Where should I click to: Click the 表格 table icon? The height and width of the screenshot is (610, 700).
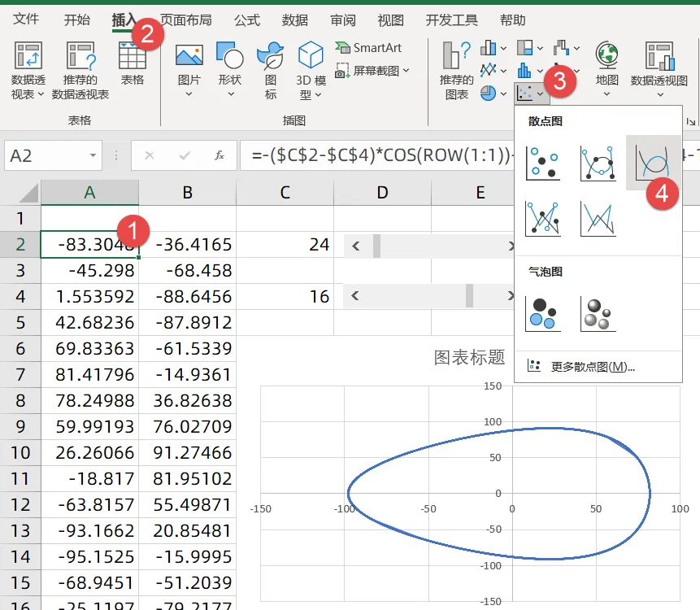coord(133,63)
